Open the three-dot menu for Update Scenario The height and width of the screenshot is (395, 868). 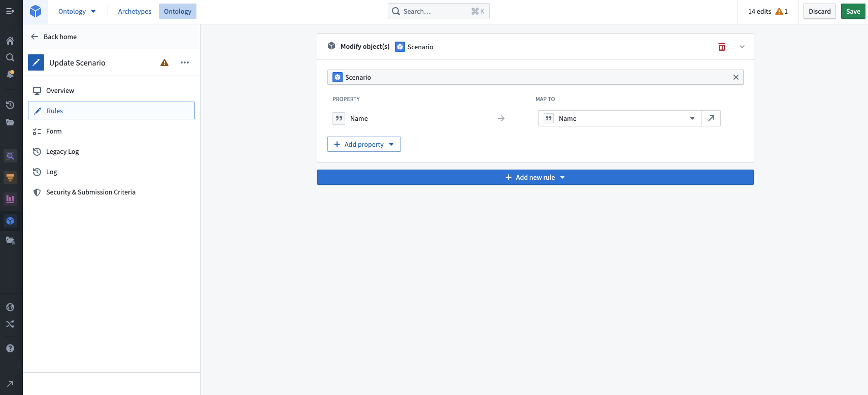coord(185,62)
